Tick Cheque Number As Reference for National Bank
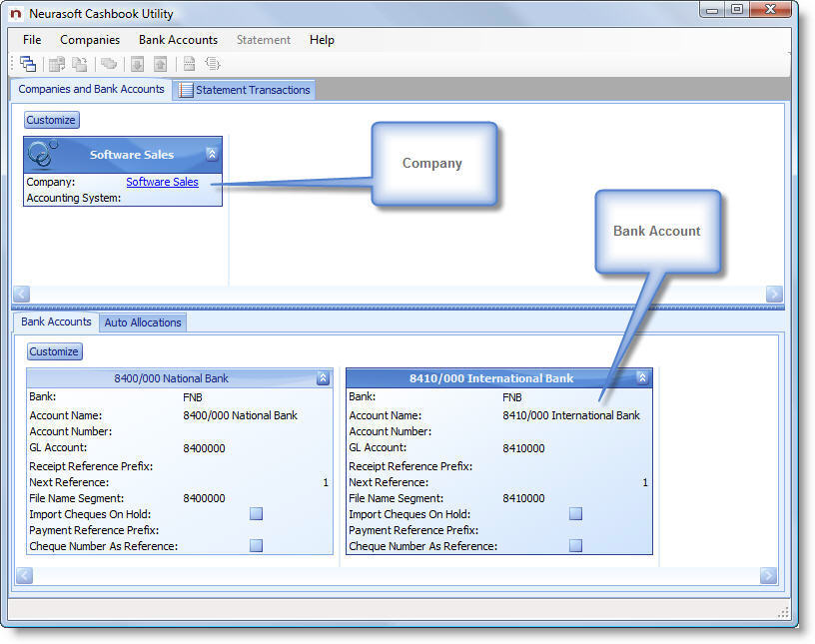This screenshot has height=644, width=815. (257, 546)
